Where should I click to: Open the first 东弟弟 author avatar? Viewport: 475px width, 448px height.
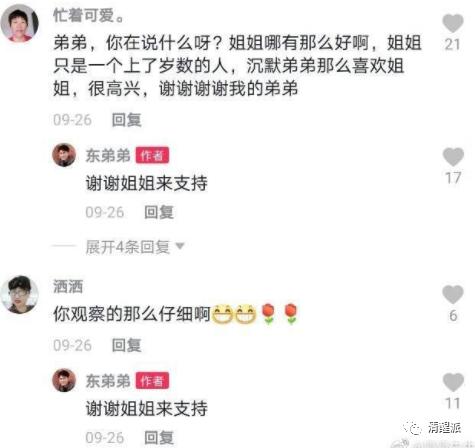[64, 155]
